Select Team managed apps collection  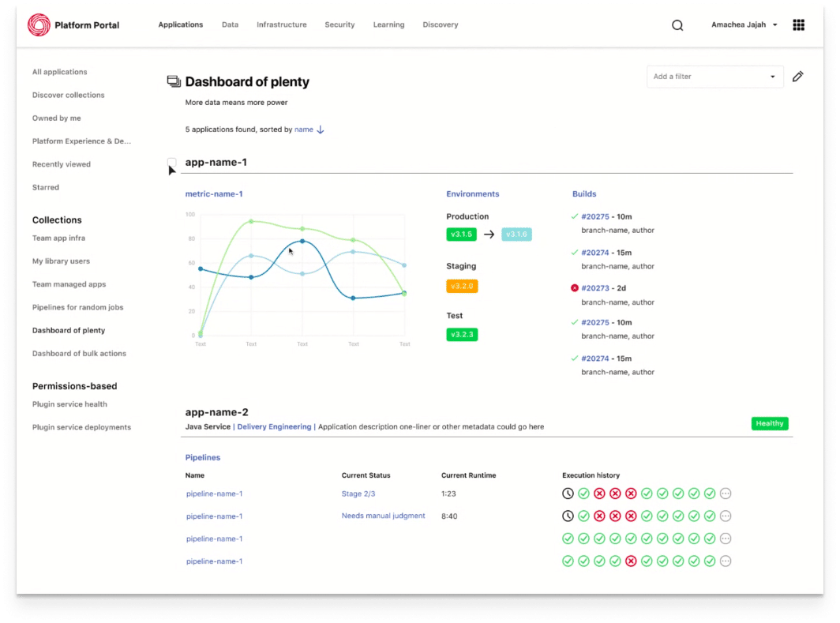pyautogui.click(x=69, y=284)
